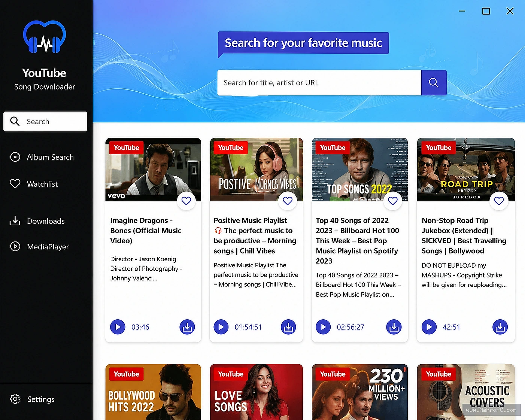
Task: Download Imagine Dragons Bones
Action: pyautogui.click(x=187, y=327)
